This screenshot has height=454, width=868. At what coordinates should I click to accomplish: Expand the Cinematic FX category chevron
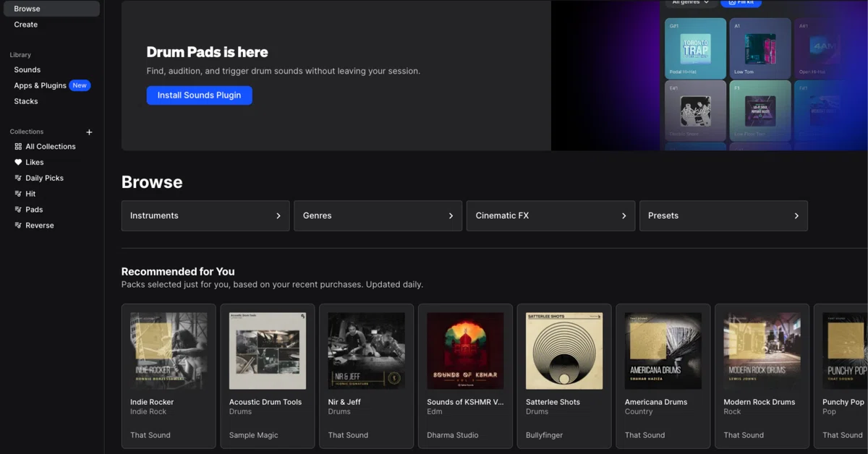[x=624, y=216]
